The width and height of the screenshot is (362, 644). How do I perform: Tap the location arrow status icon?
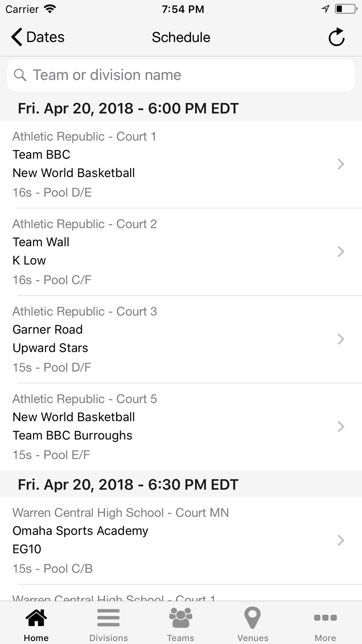point(325,9)
